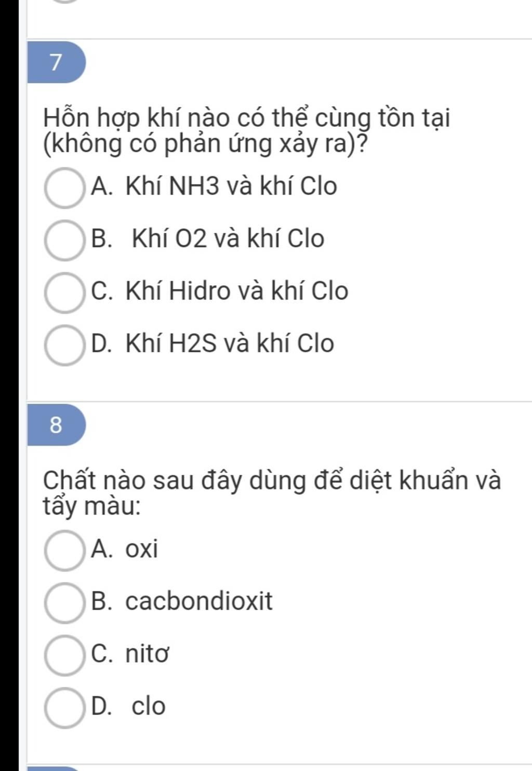
Task: Click the question number 7 badge
Action: (56, 62)
